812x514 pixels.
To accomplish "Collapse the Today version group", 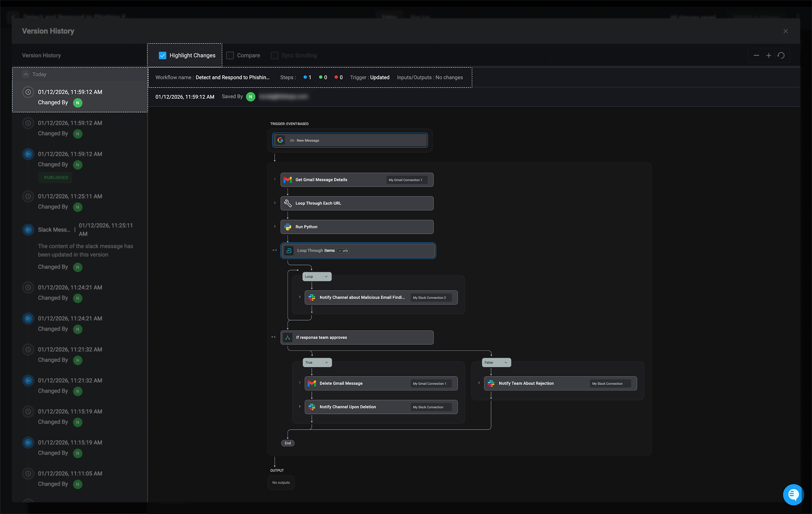I will click(x=26, y=74).
